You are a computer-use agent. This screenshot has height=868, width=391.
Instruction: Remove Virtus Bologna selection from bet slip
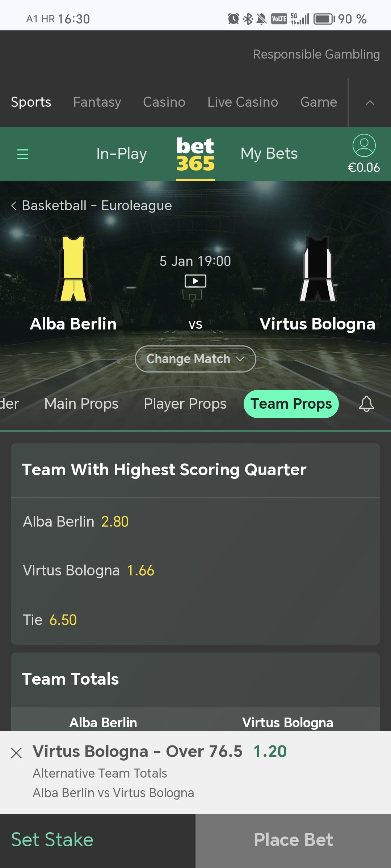click(x=16, y=753)
